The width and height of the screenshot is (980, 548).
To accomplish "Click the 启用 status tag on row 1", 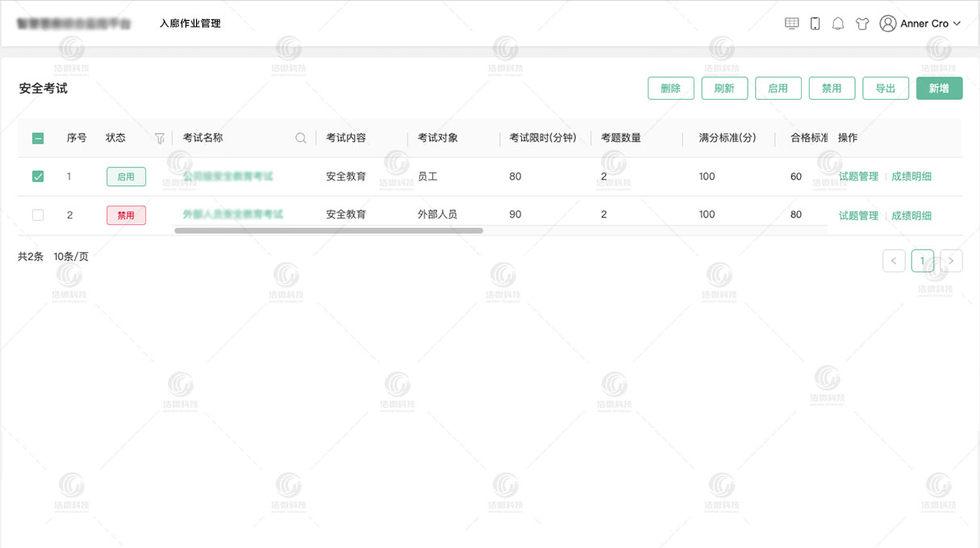I will 126,176.
